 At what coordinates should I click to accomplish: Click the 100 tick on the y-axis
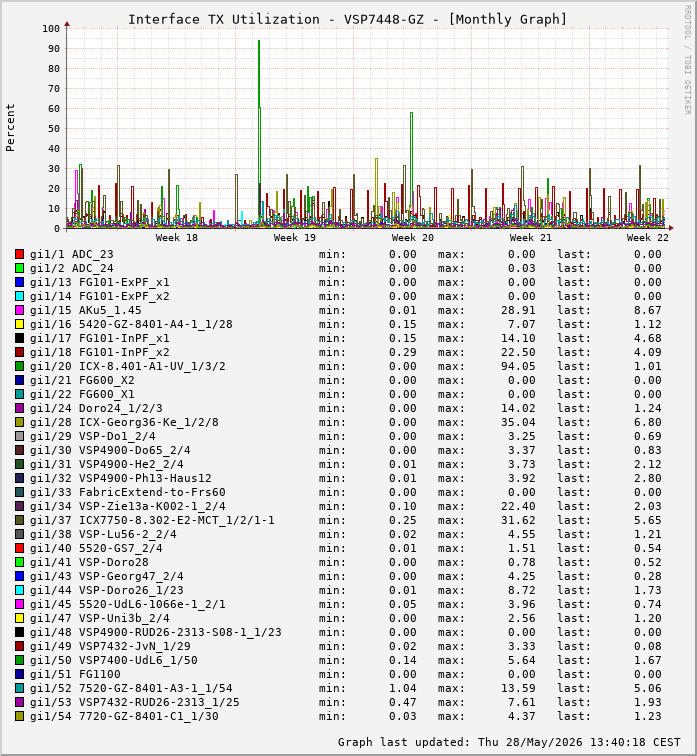(x=51, y=28)
